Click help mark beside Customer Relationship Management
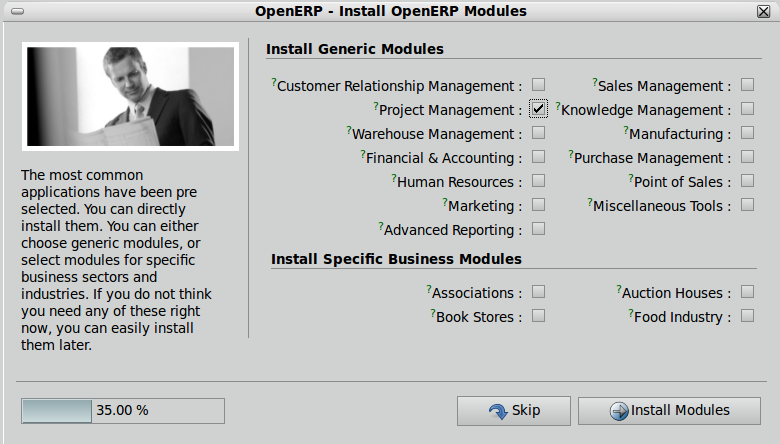Screen dimensions: 780x444 tap(274, 83)
